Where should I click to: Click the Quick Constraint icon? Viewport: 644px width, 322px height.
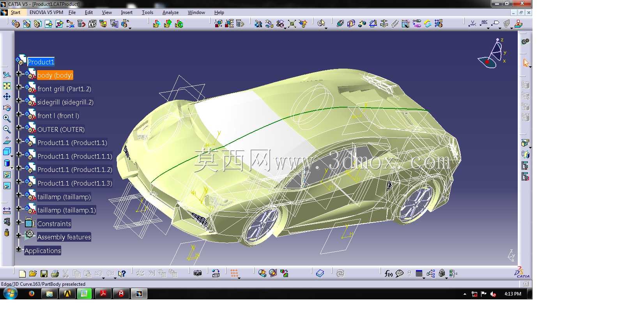[x=405, y=24]
